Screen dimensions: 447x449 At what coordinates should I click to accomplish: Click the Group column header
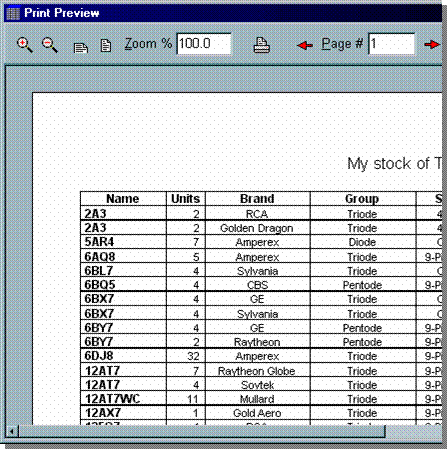[362, 199]
